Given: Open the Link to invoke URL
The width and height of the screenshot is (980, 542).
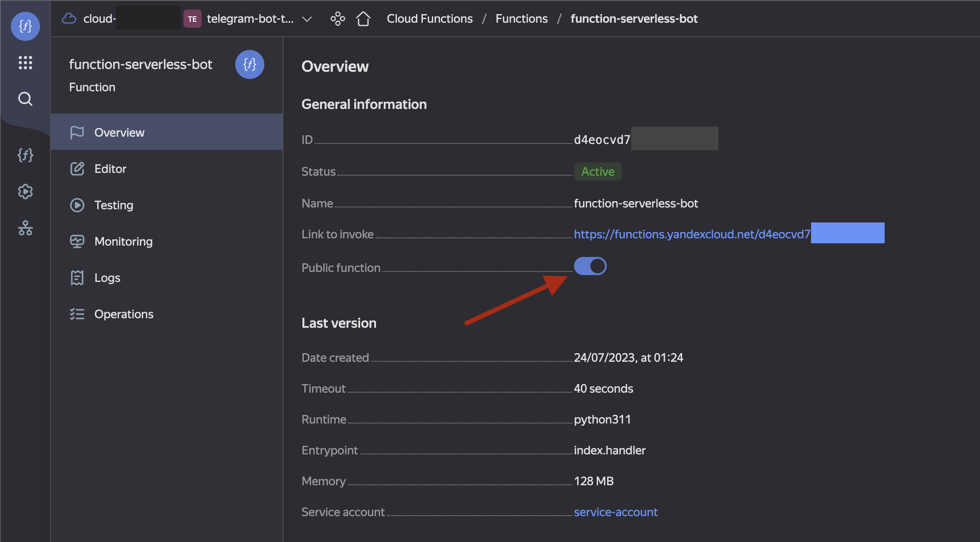Looking at the screenshot, I should pyautogui.click(x=691, y=234).
